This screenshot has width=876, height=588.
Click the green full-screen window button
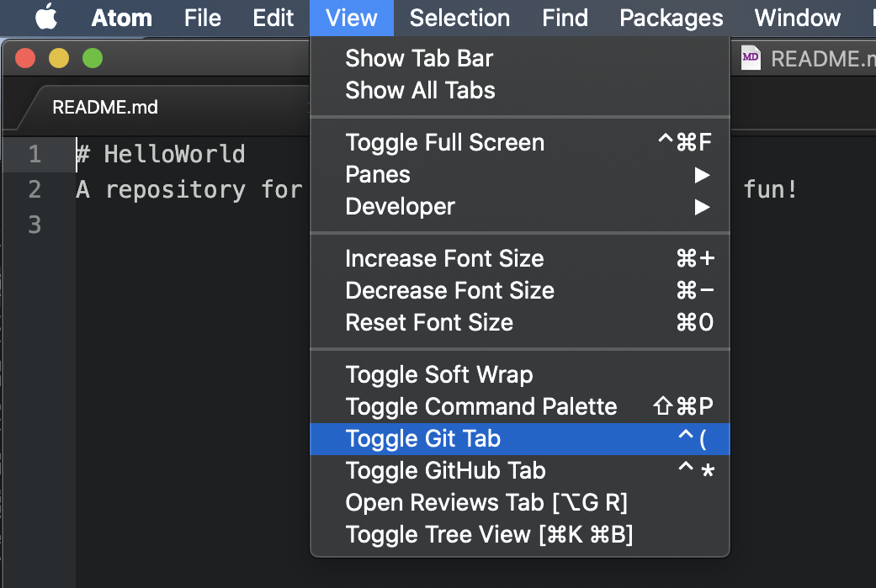point(92,58)
